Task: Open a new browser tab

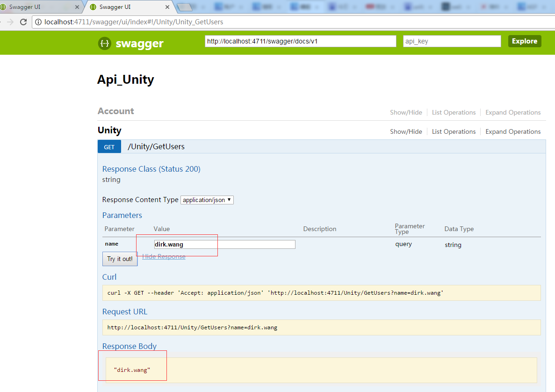Action: pos(184,7)
